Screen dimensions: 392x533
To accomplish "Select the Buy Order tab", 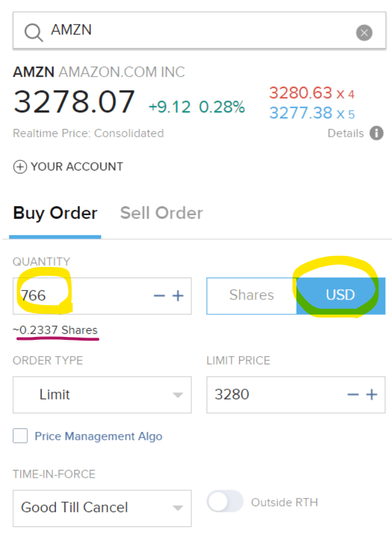I will [55, 213].
